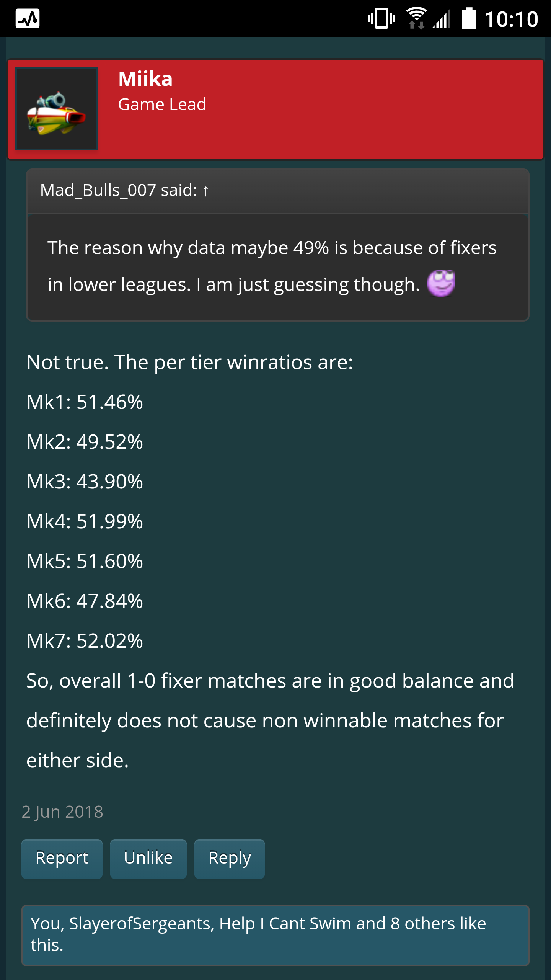Unlike this post
551x980 pixels.
148,858
